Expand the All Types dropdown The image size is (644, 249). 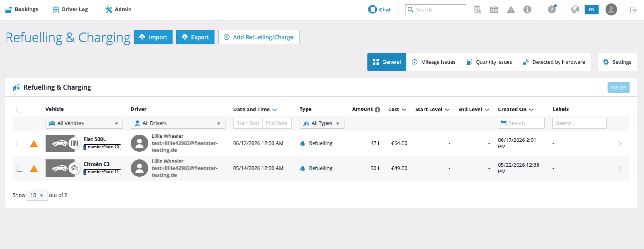(x=322, y=123)
